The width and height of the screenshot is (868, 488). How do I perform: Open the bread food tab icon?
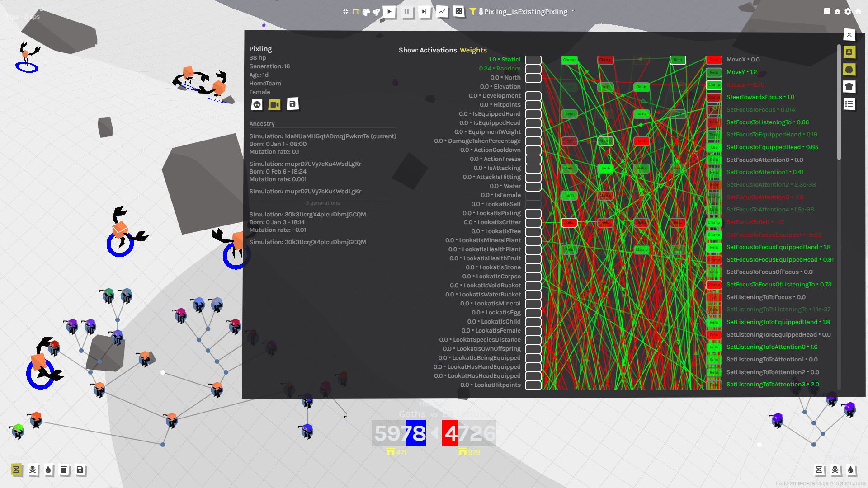pyautogui.click(x=849, y=87)
